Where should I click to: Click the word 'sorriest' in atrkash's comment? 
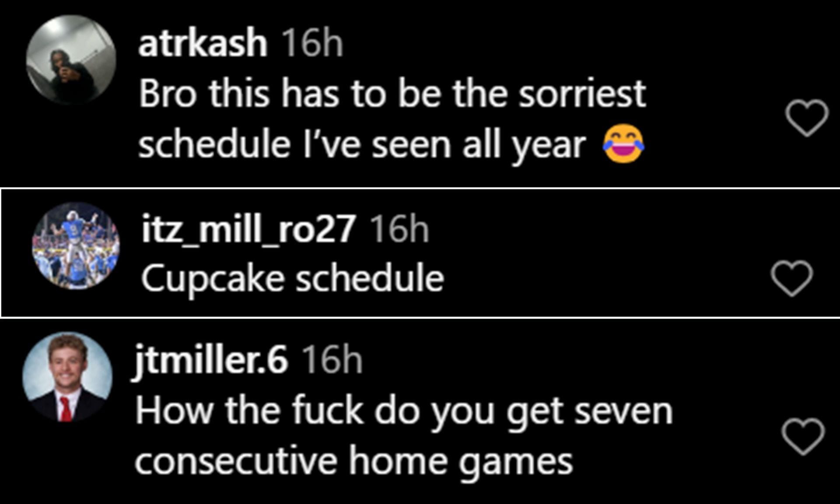pos(582,93)
